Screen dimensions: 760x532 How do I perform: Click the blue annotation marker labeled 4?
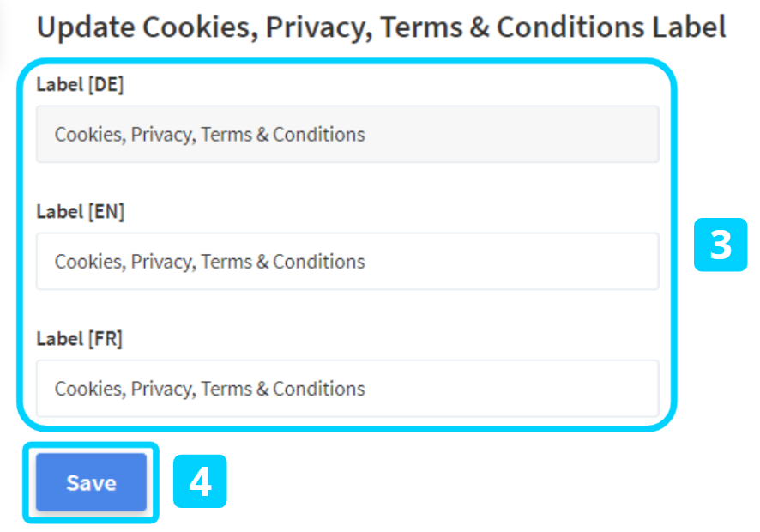coord(200,482)
